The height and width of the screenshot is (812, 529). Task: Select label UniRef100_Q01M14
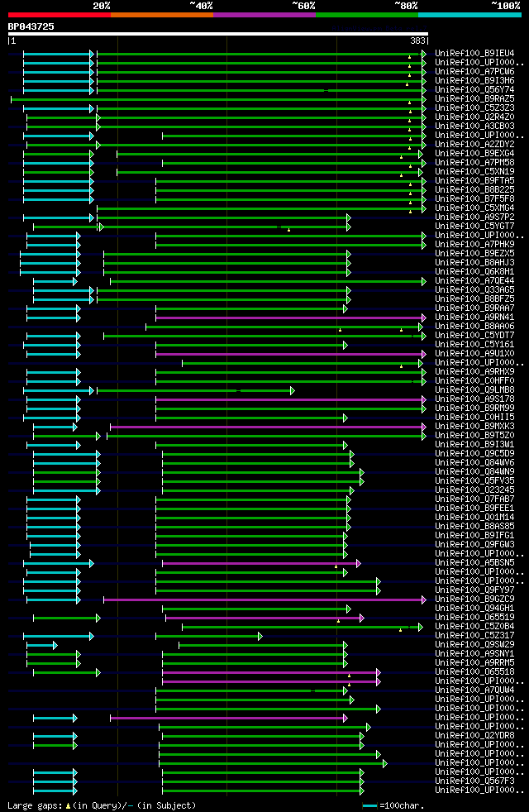(474, 518)
